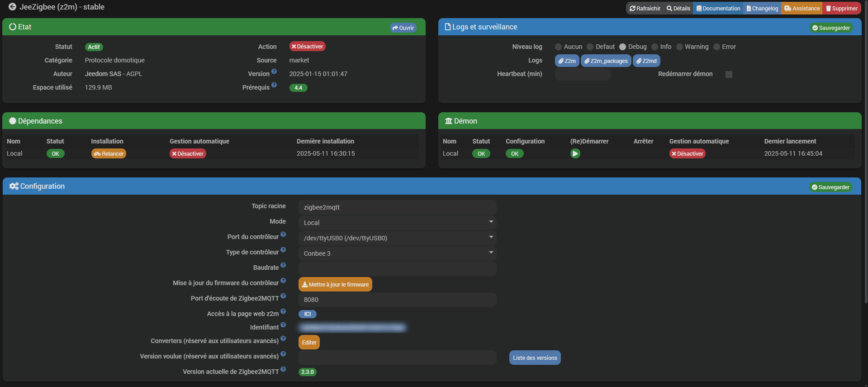The image size is (868, 387).
Task: Click the help icon next to Baudrate
Action: click(283, 265)
